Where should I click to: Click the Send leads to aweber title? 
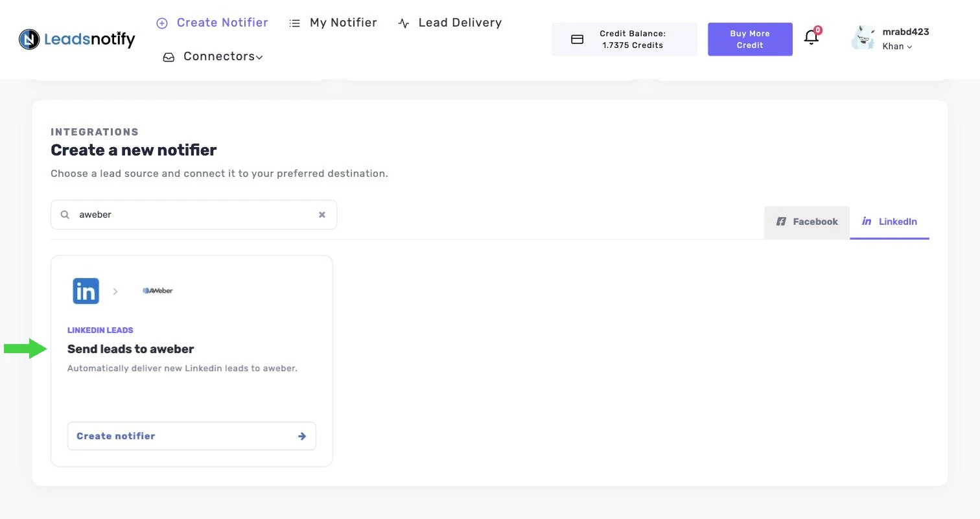131,349
